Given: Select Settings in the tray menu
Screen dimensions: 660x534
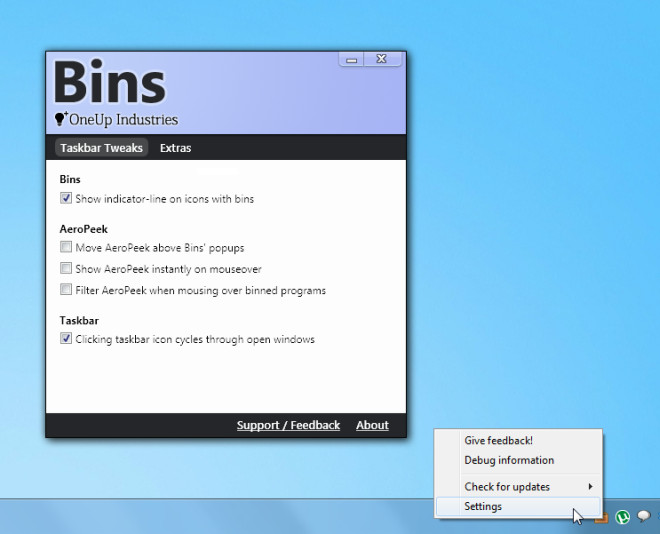Looking at the screenshot, I should point(518,506).
